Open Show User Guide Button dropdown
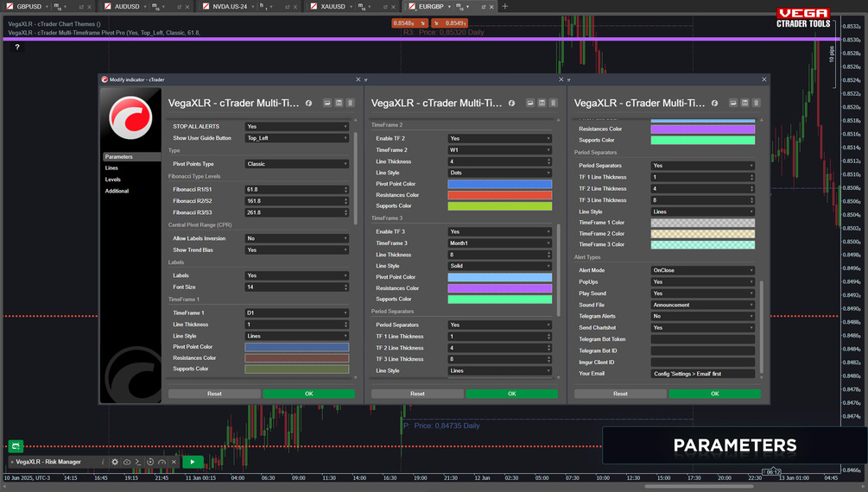 [x=297, y=138]
